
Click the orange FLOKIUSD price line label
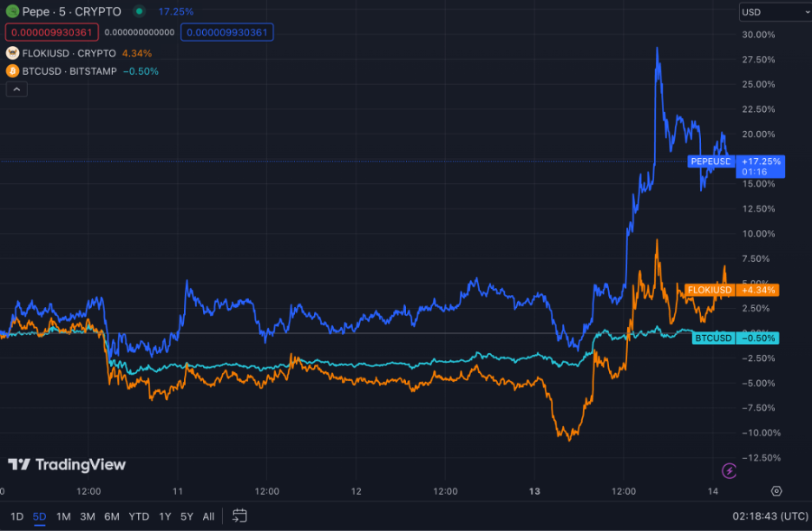[x=710, y=290]
